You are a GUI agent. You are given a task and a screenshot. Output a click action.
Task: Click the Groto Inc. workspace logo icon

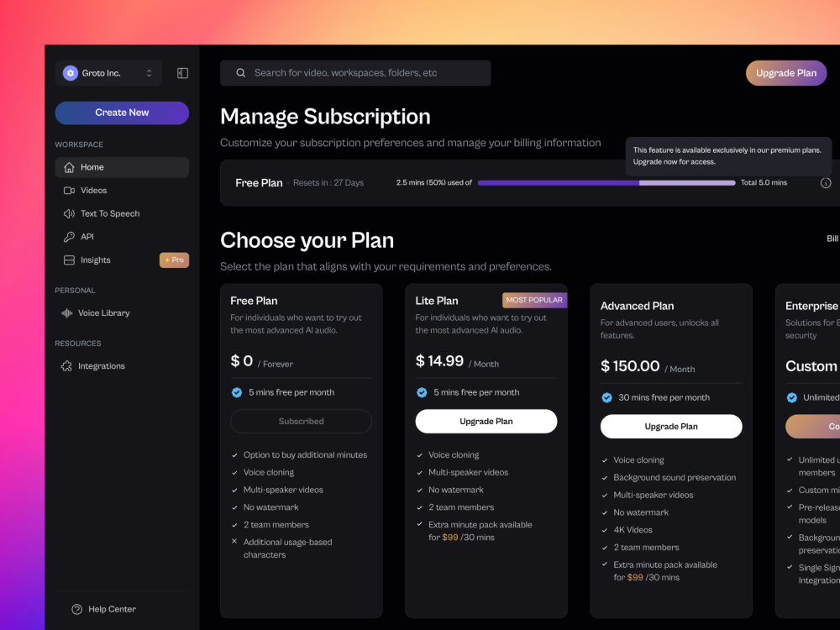click(71, 73)
